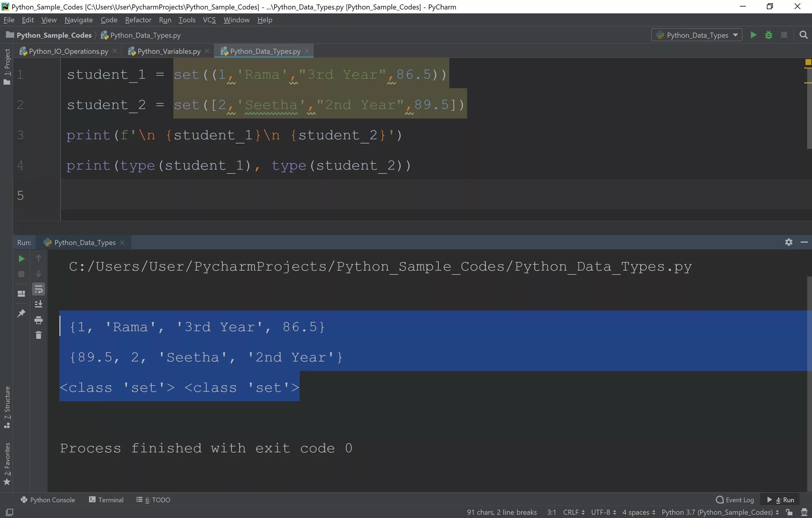Open Search Everywhere magnifier icon
The width and height of the screenshot is (812, 518).
point(804,35)
